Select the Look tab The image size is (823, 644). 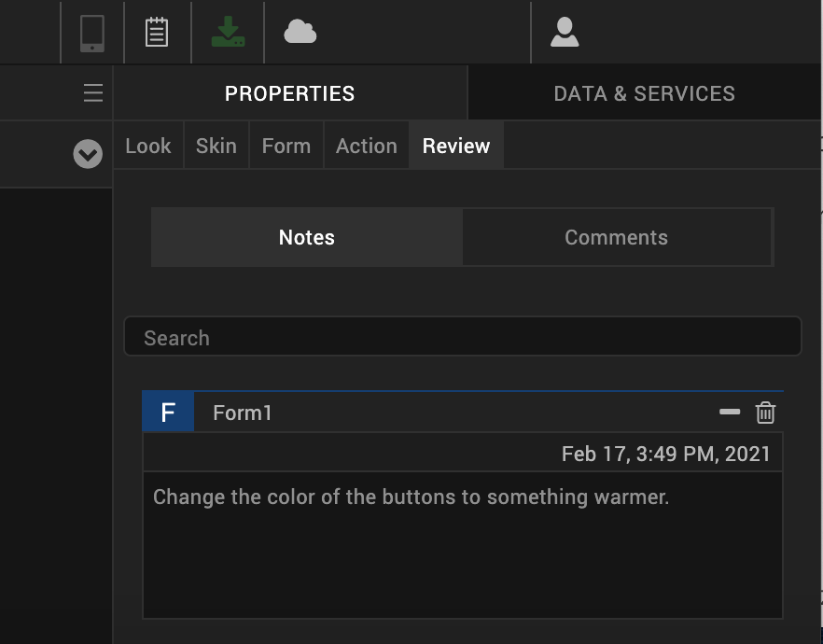point(148,147)
